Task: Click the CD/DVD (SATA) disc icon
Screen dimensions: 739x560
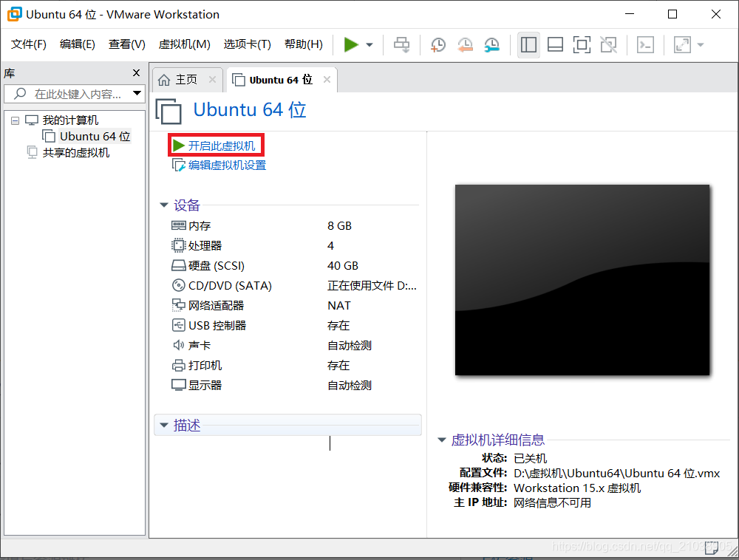Action: point(179,285)
